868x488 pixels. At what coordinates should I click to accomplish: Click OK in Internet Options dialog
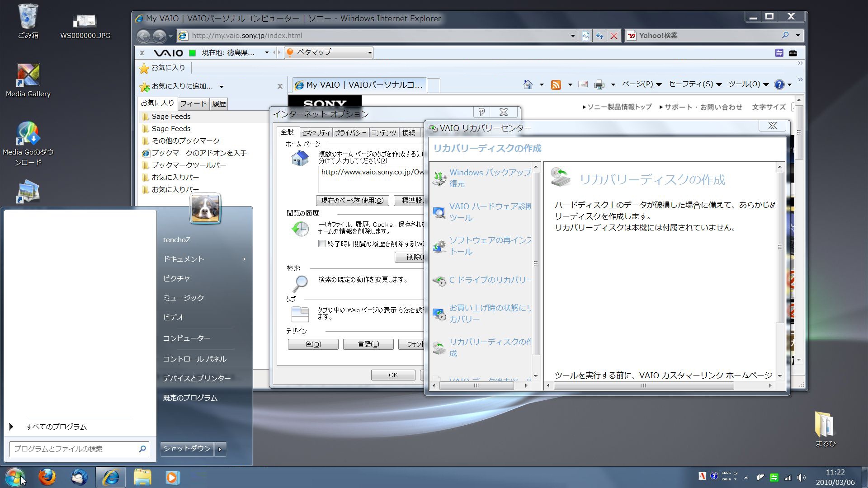coord(393,375)
